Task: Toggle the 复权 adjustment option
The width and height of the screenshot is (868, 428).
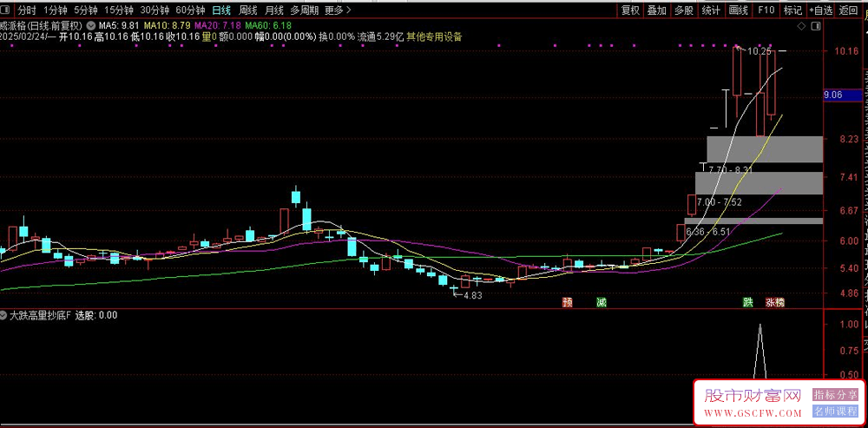Action: tap(630, 10)
